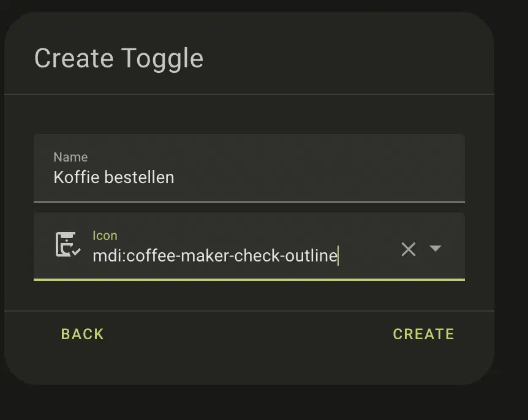Clear the icon field with the X

[x=409, y=249]
